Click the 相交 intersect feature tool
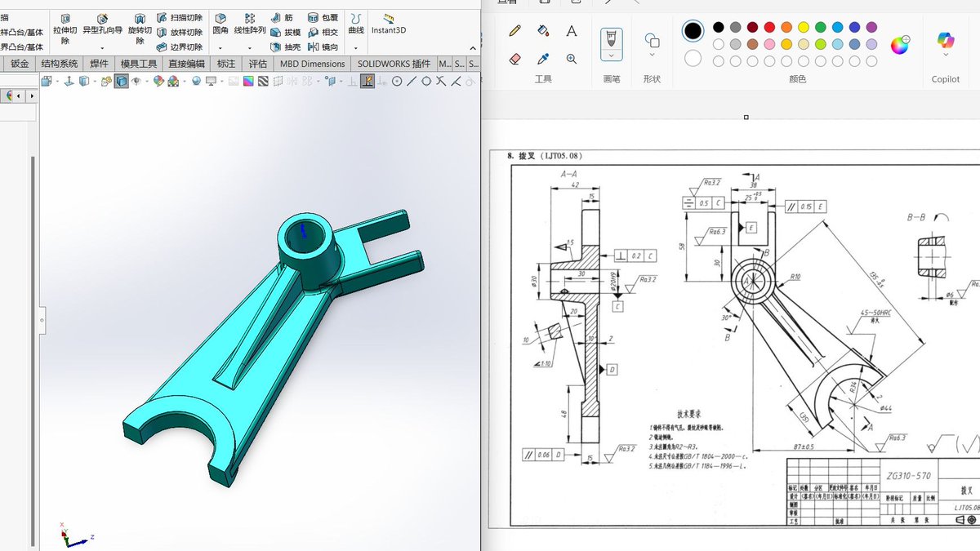 [323, 32]
